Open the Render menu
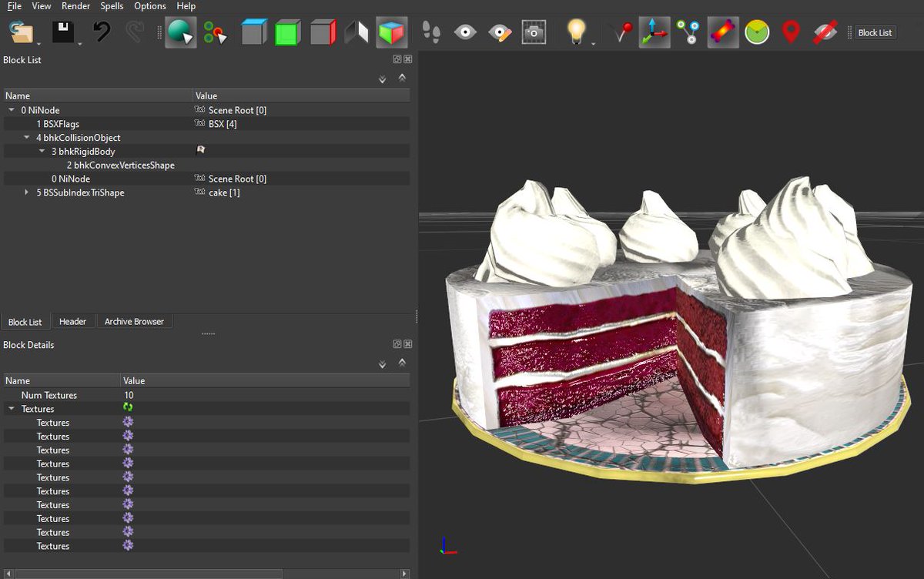This screenshot has width=924, height=579. [x=76, y=6]
